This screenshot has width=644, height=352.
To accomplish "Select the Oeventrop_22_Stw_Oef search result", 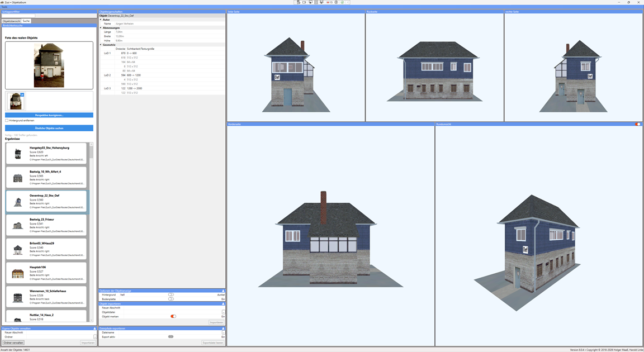I will click(46, 202).
